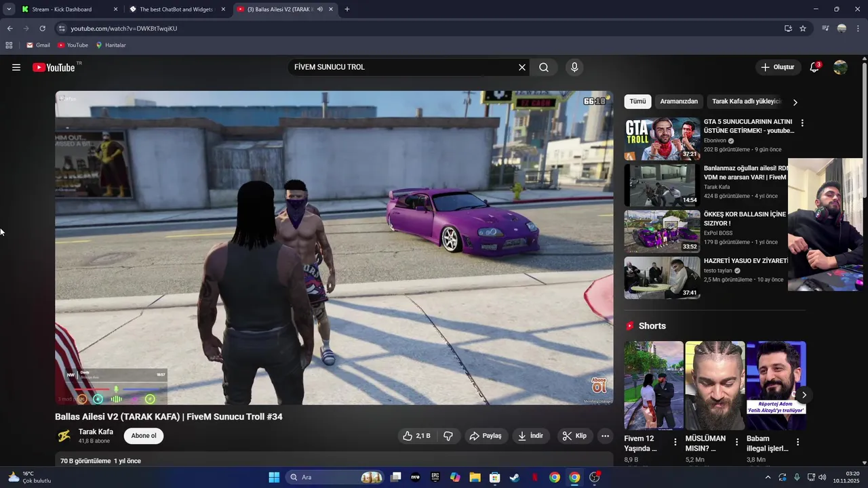Bookmark this page with the star
Image resolution: width=868 pixels, height=488 pixels.
(803, 28)
